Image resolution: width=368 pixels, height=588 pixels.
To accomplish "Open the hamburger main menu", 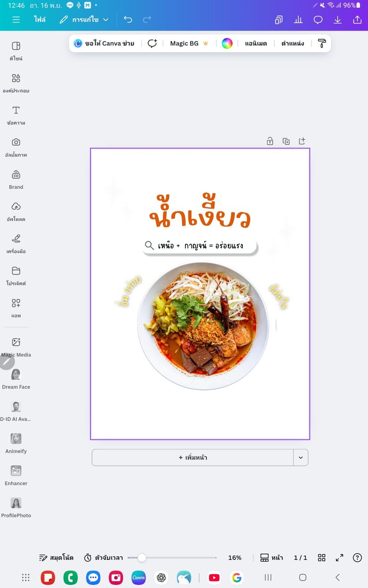I will click(x=16, y=20).
